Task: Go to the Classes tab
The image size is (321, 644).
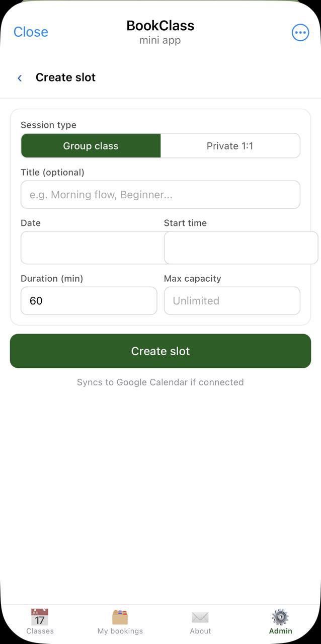Action: pos(40,623)
